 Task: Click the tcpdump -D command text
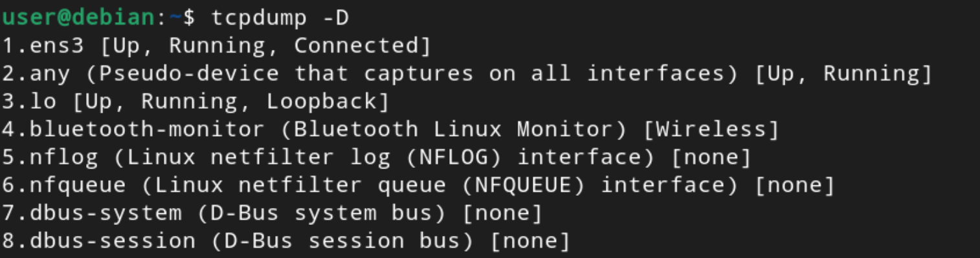tap(280, 18)
